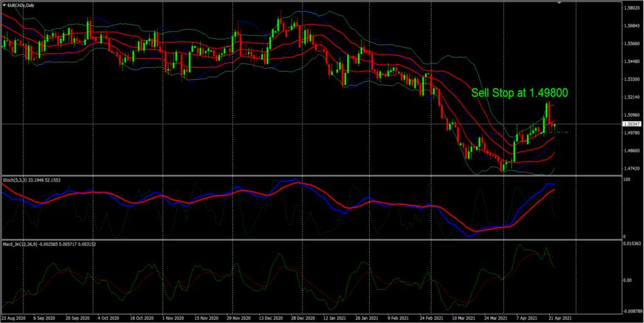Click the Stochastic scale value 100
The width and height of the screenshot is (644, 323).
pyautogui.click(x=627, y=180)
